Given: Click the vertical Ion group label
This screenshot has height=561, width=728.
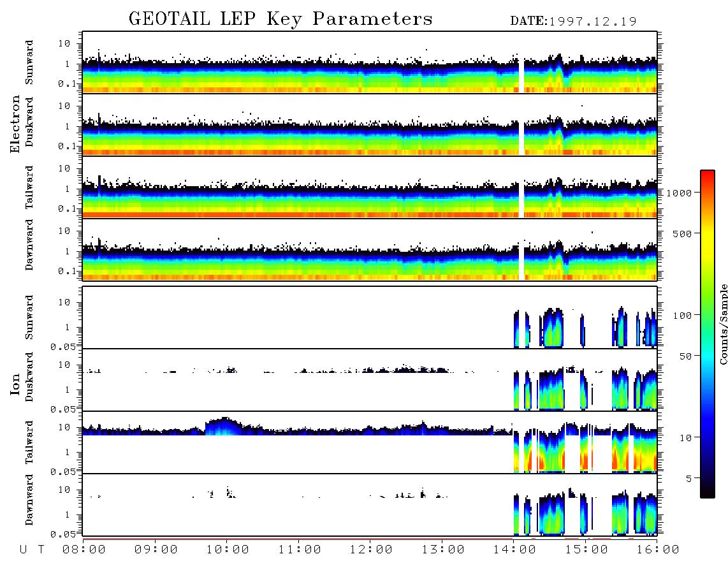Looking at the screenshot, I should pyautogui.click(x=15, y=384).
